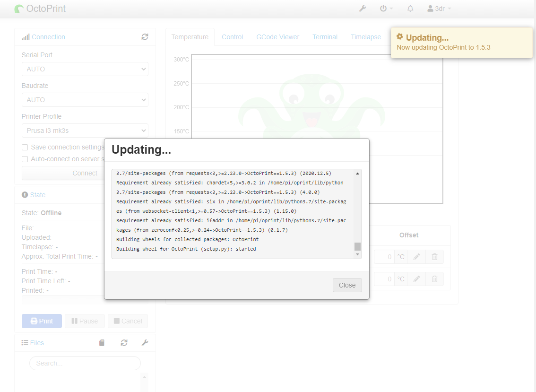Refresh the Connection panel ports
This screenshot has height=392, width=536.
click(145, 37)
